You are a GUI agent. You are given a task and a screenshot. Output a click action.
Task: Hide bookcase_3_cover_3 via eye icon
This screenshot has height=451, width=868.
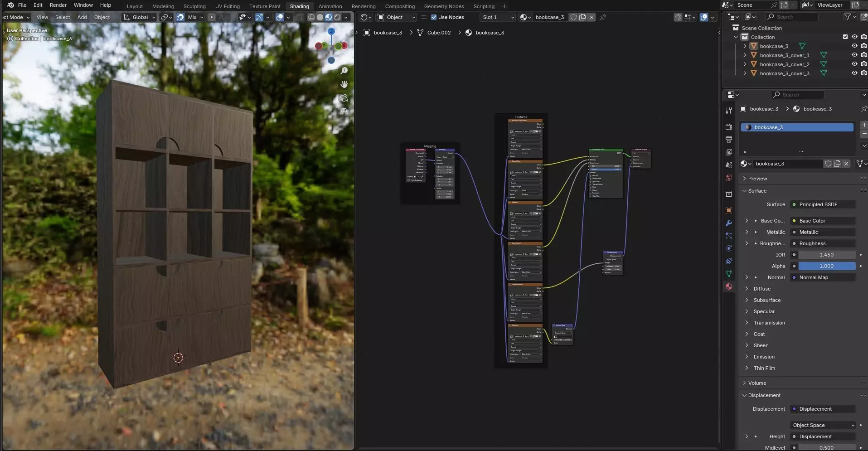[x=854, y=73]
